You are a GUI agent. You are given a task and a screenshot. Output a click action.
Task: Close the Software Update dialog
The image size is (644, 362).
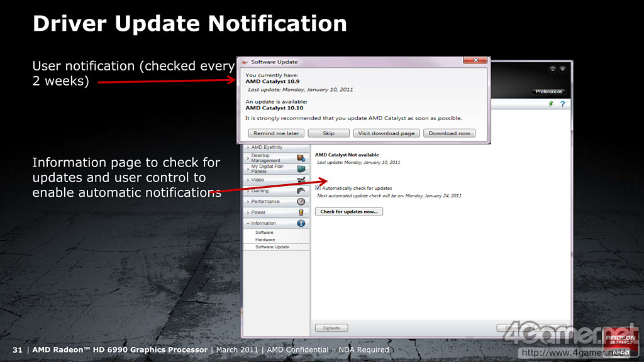(475, 60)
